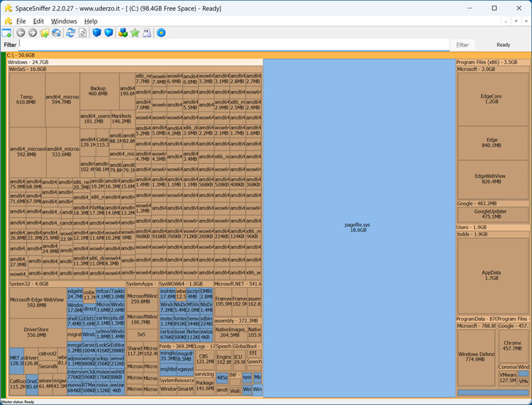Viewport: 532px width, 405px height.
Task: Select the pagefile.sys block in treemap
Action: [x=358, y=227]
